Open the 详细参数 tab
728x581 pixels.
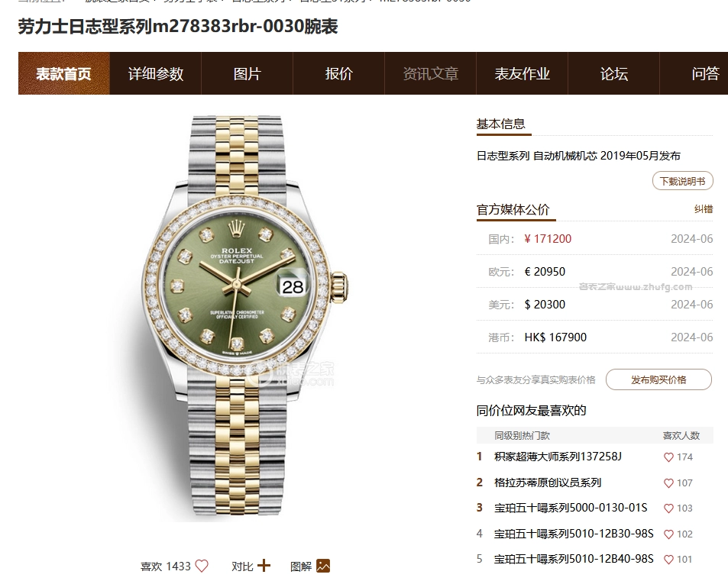click(156, 73)
